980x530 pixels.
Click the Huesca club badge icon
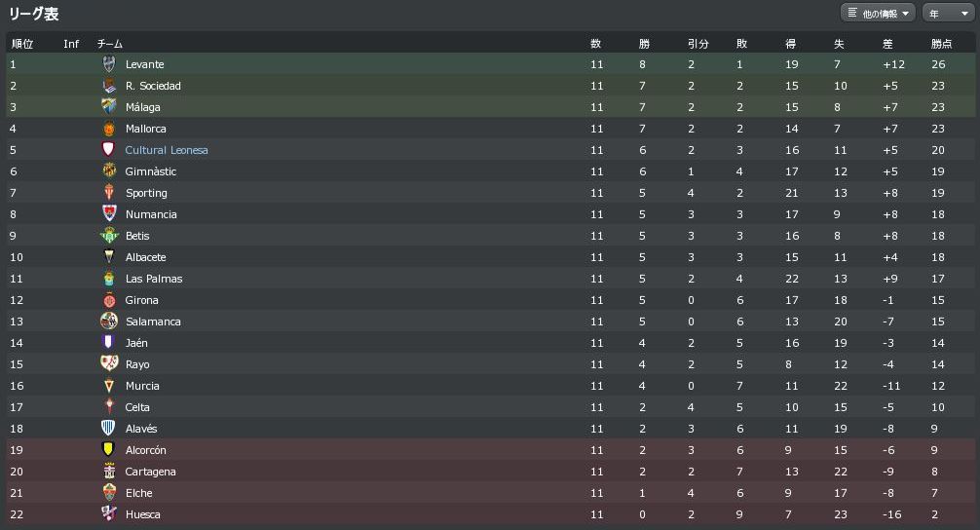click(x=109, y=514)
